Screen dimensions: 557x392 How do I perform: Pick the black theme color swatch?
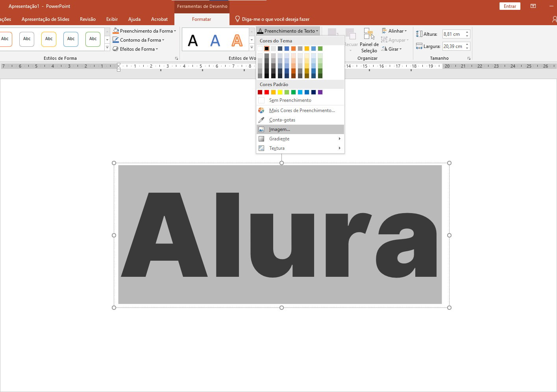pos(266,49)
